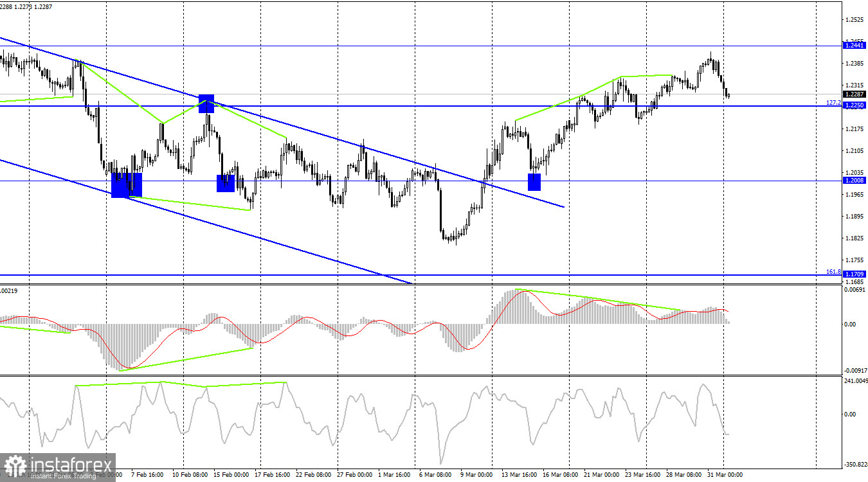Click the CCI -350.822 scale value

click(854, 464)
